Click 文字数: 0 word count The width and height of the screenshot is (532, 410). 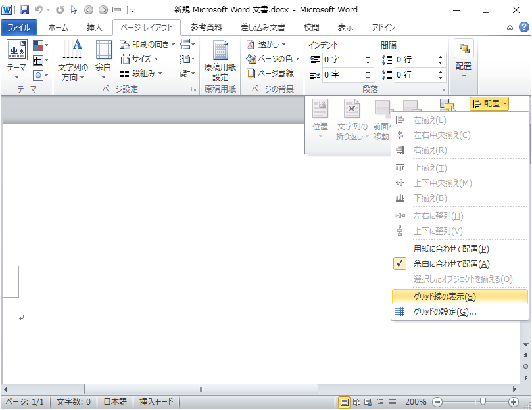73,402
